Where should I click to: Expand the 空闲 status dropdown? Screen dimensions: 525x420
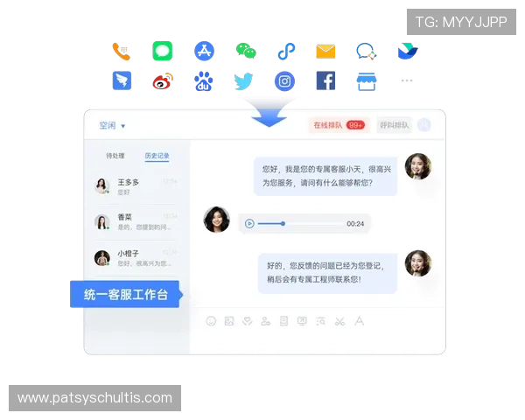pyautogui.click(x=112, y=125)
